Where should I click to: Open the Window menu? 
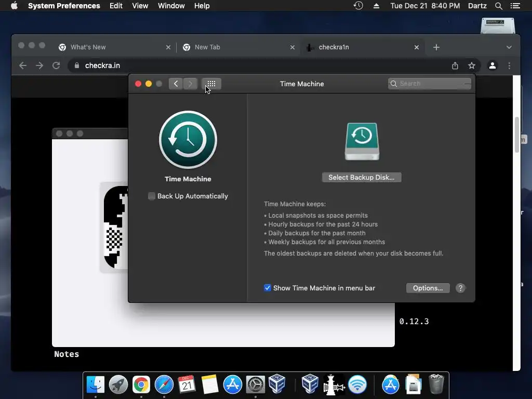coord(171,6)
